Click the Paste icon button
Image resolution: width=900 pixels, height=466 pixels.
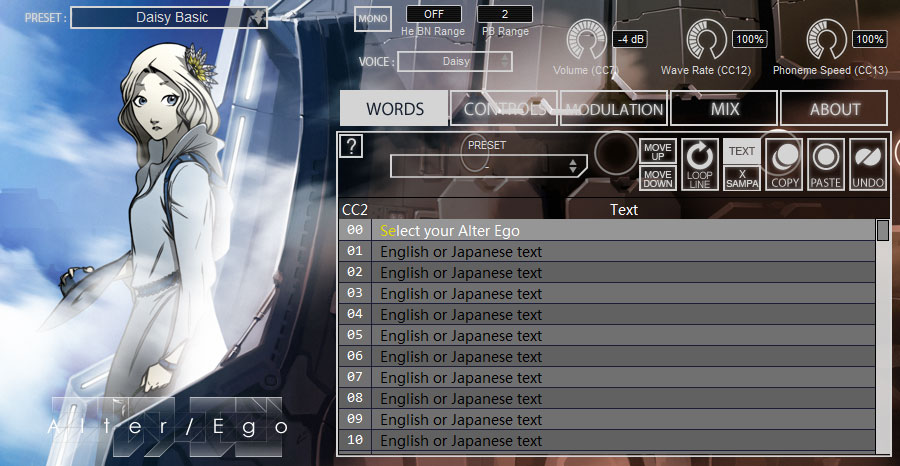pos(826,164)
